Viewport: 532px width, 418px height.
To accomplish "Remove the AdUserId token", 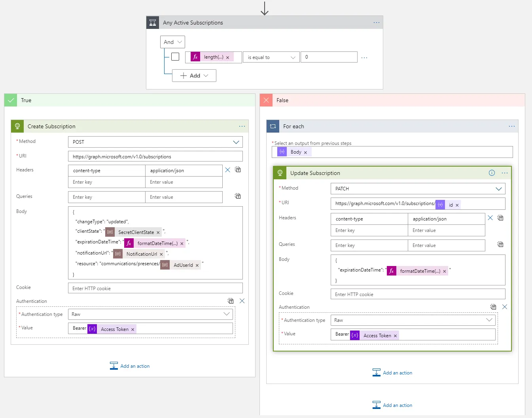I will pyautogui.click(x=197, y=265).
